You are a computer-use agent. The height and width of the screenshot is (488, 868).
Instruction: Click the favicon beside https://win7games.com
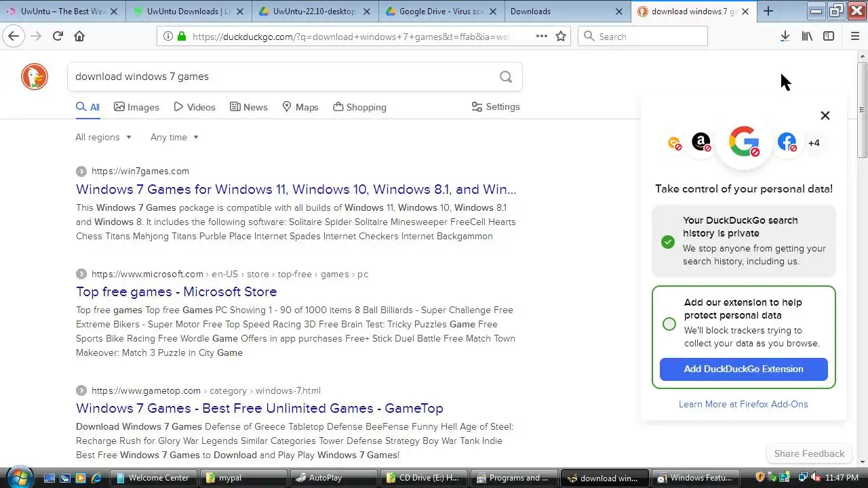point(81,171)
